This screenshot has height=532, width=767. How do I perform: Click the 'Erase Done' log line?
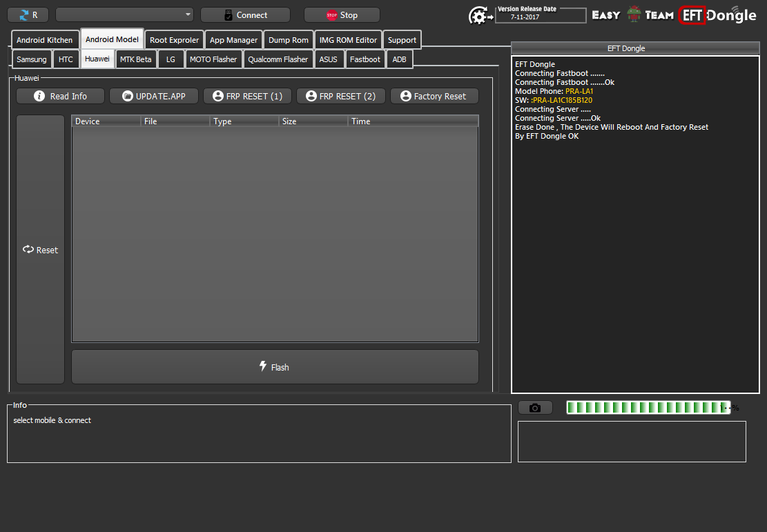[x=612, y=127]
